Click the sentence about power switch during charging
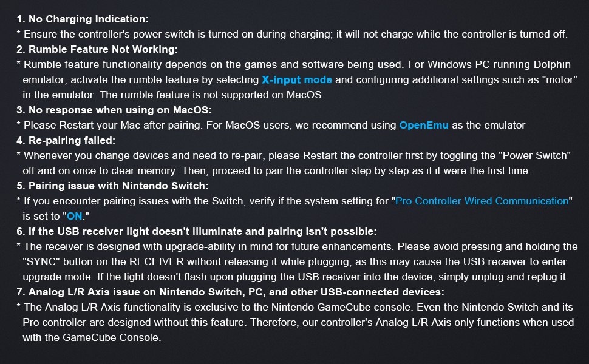 292,35
